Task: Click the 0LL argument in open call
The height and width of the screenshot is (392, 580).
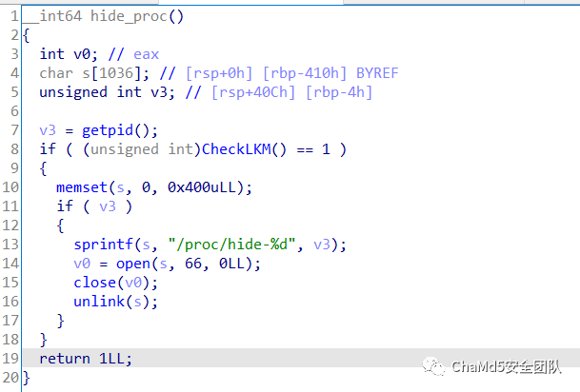Action: (x=231, y=264)
